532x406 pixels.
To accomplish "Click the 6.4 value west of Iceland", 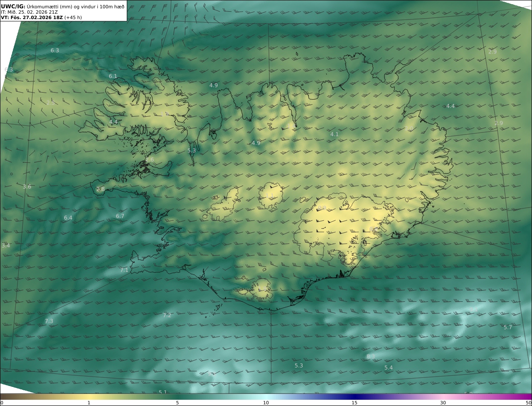I will pyautogui.click(x=68, y=218).
